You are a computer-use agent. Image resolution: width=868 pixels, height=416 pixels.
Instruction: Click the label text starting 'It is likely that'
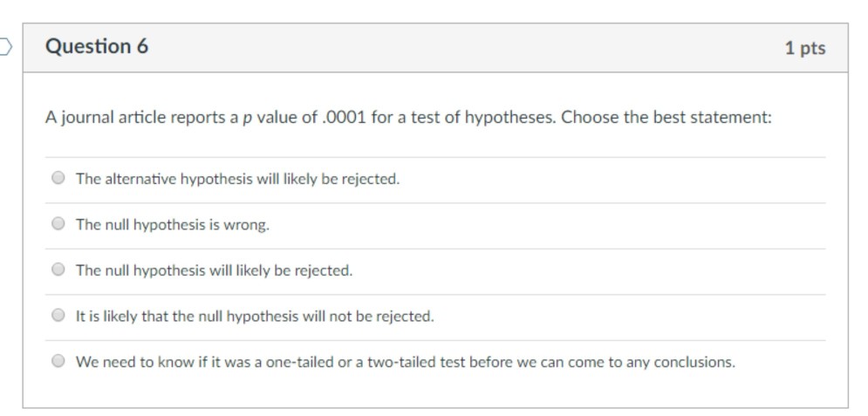[x=254, y=316]
